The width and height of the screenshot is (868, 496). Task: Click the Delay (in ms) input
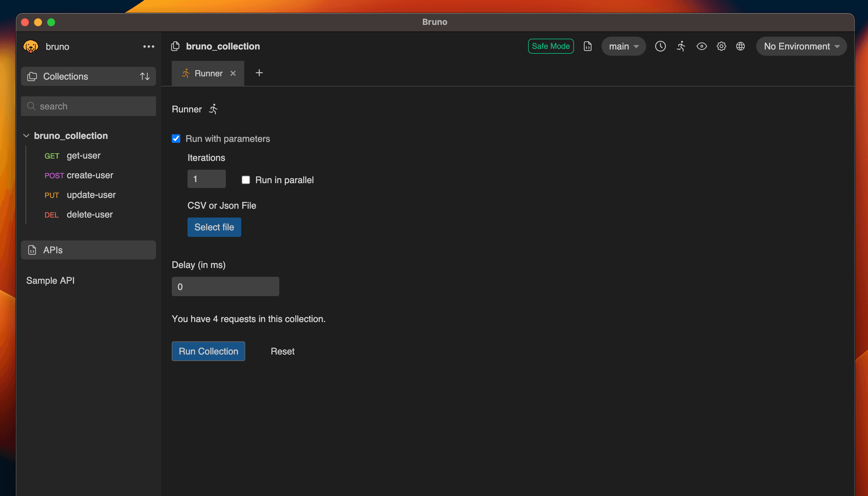coord(225,286)
